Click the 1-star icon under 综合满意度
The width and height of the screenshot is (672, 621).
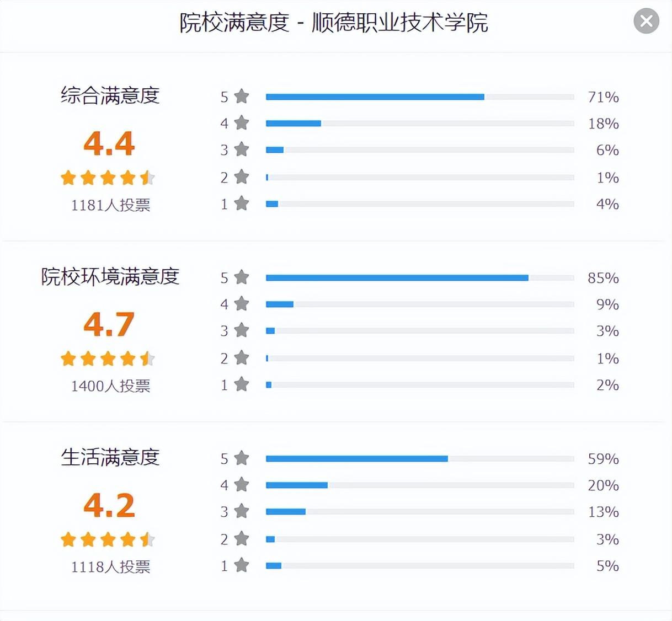point(242,204)
